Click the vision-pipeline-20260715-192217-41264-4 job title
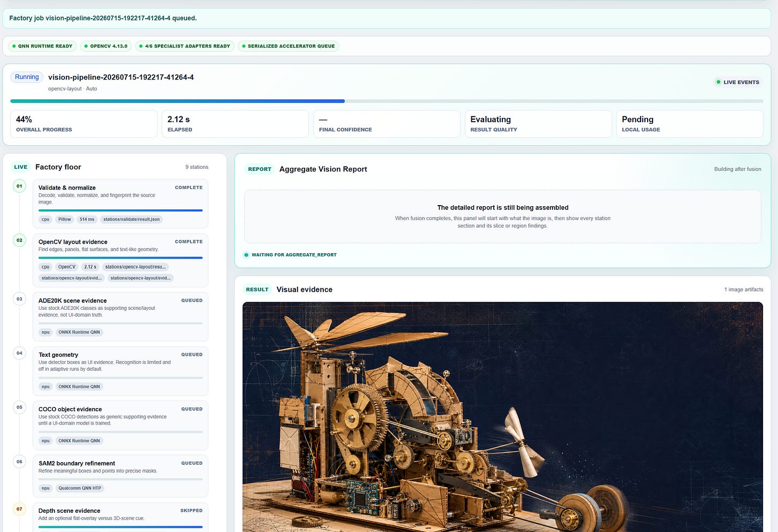Image resolution: width=778 pixels, height=532 pixels. [121, 77]
